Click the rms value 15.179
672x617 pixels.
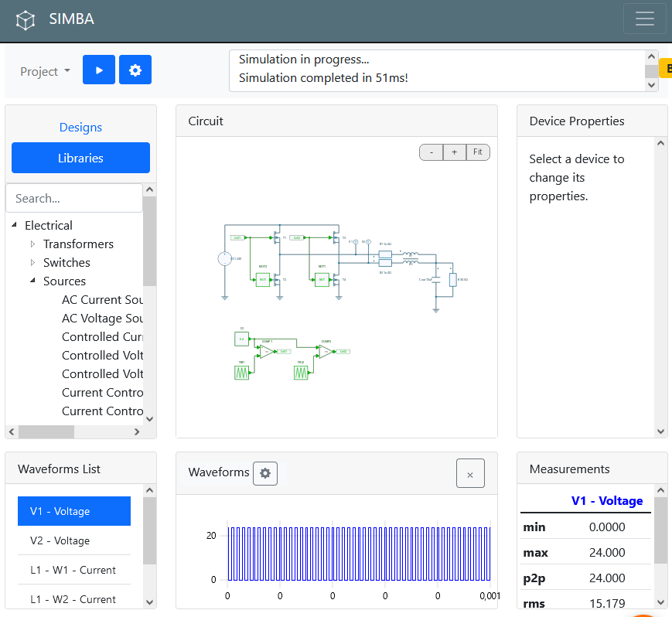pos(607,603)
